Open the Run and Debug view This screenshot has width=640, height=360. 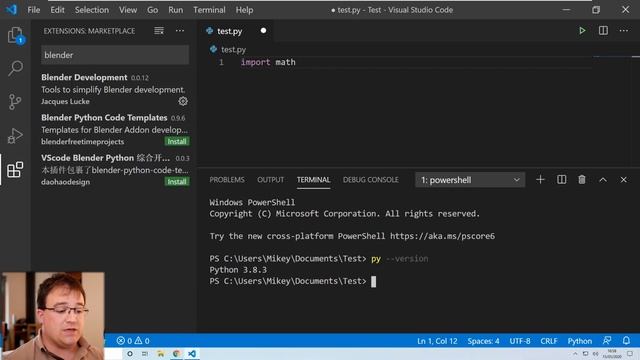coord(15,136)
